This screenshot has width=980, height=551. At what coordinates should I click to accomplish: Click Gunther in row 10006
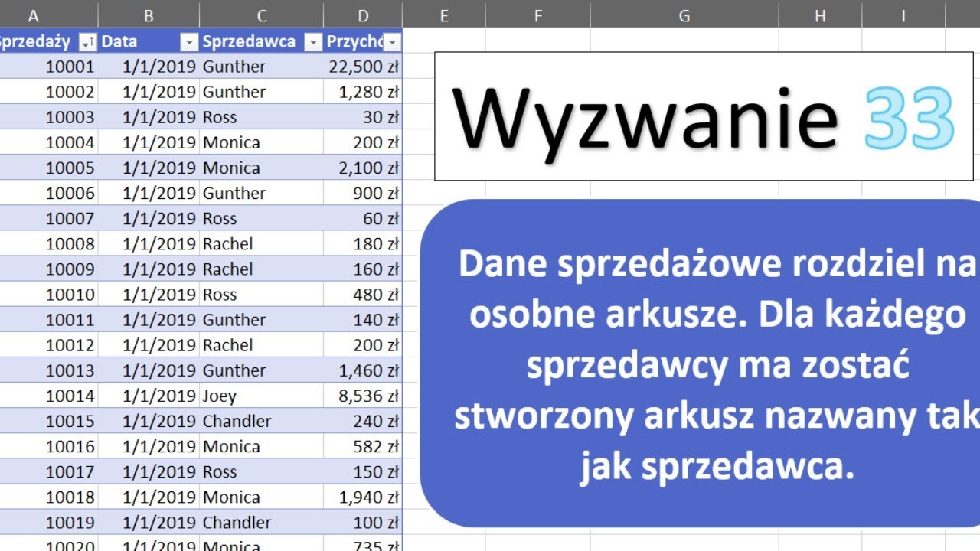[262, 193]
